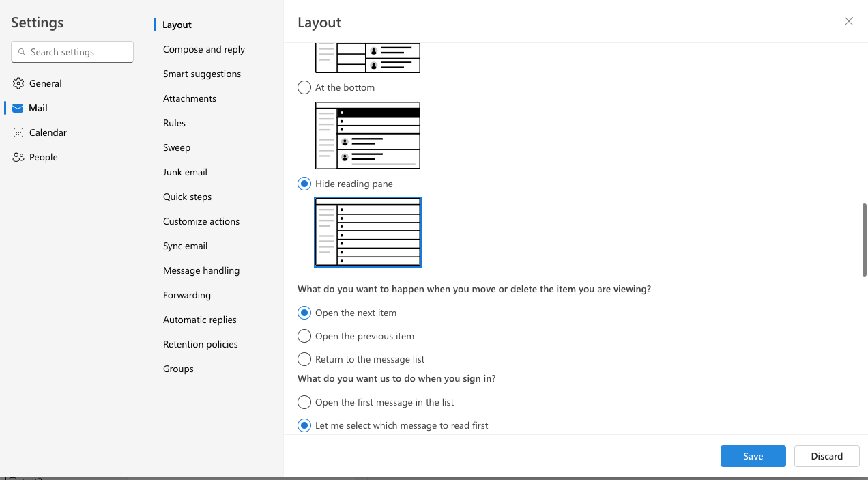
Task: Open the Layout settings tab
Action: [177, 25]
